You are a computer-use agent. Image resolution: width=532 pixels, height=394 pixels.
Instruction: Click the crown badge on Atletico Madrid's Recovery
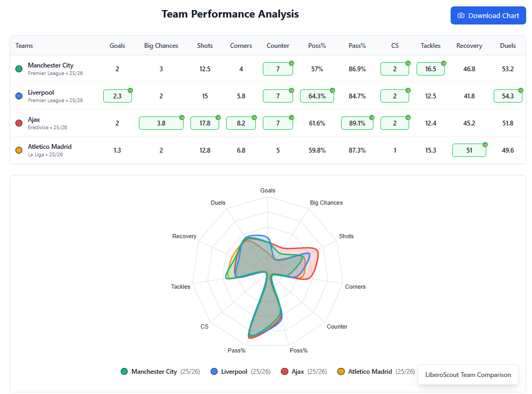[484, 145]
